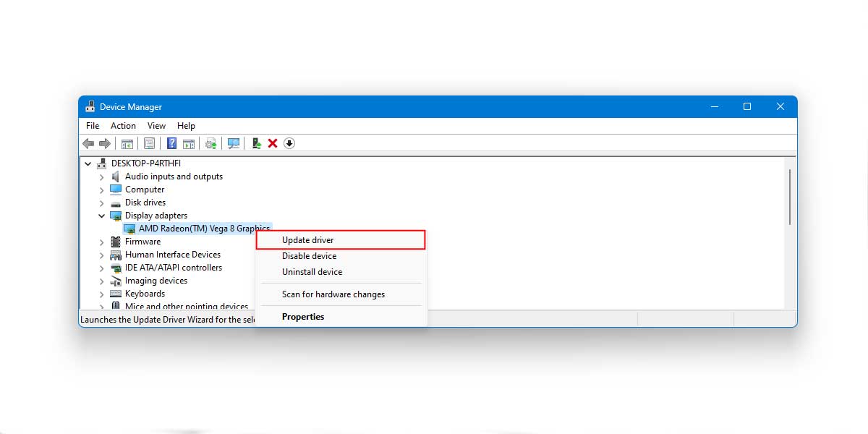Screen dimensions: 868x434
Task: Open the Help menu
Action: [x=186, y=126]
